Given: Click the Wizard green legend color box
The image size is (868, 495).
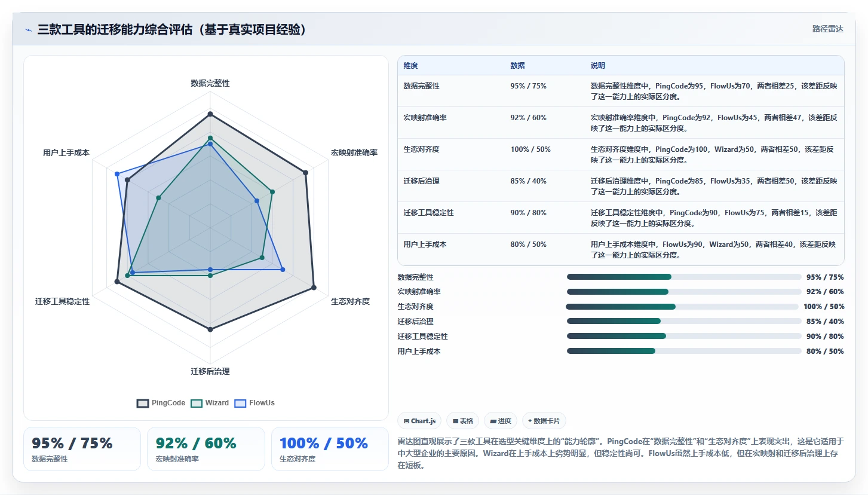Looking at the screenshot, I should 197,403.
